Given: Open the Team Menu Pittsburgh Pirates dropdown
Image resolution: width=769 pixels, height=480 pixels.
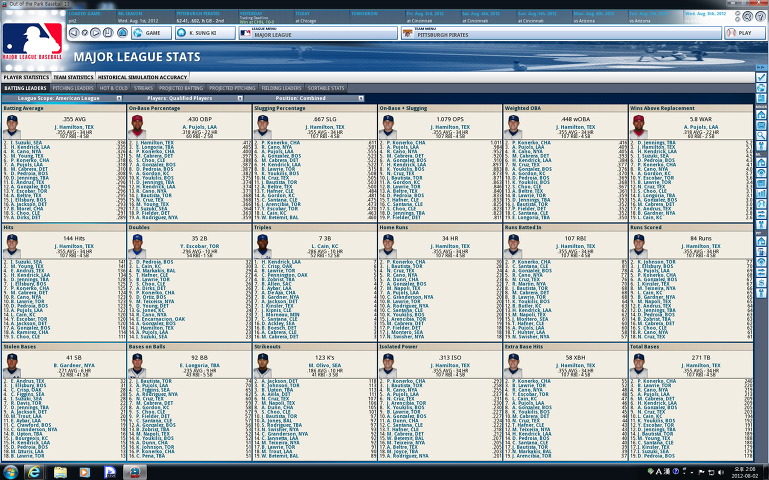Looking at the screenshot, I should point(561,33).
